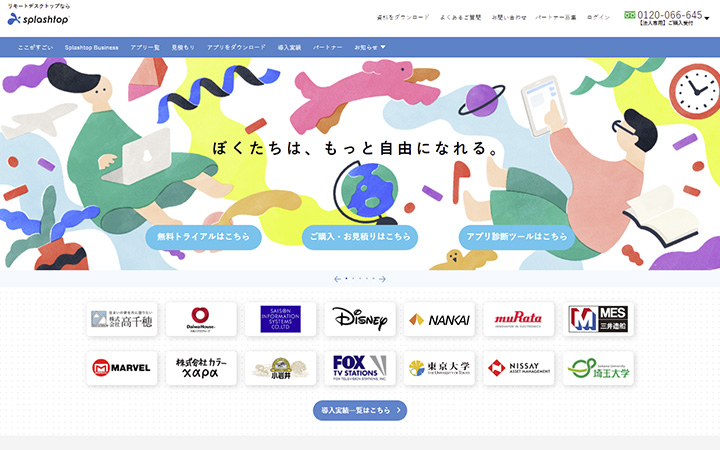Screen dimensions: 720x450
Task: Click the MES 三井造船 logo tile
Action: click(598, 319)
